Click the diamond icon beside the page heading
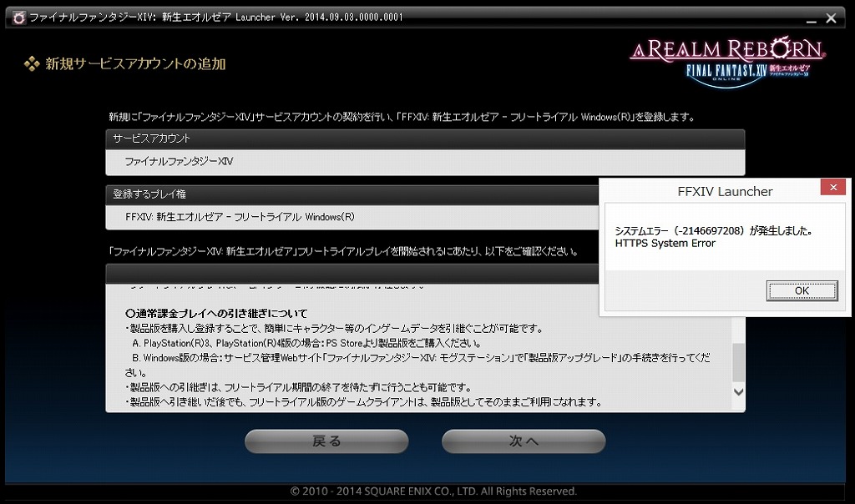The image size is (855, 504). click(32, 63)
